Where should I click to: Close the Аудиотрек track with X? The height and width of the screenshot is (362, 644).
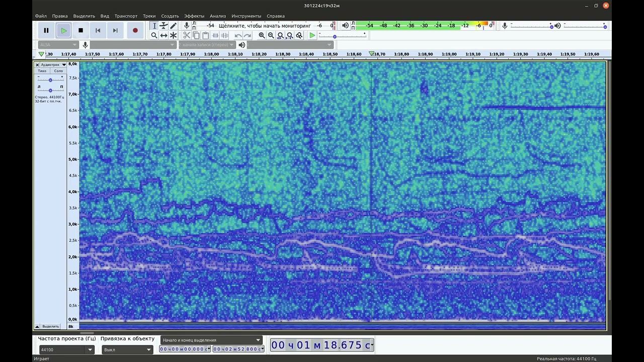[37, 65]
